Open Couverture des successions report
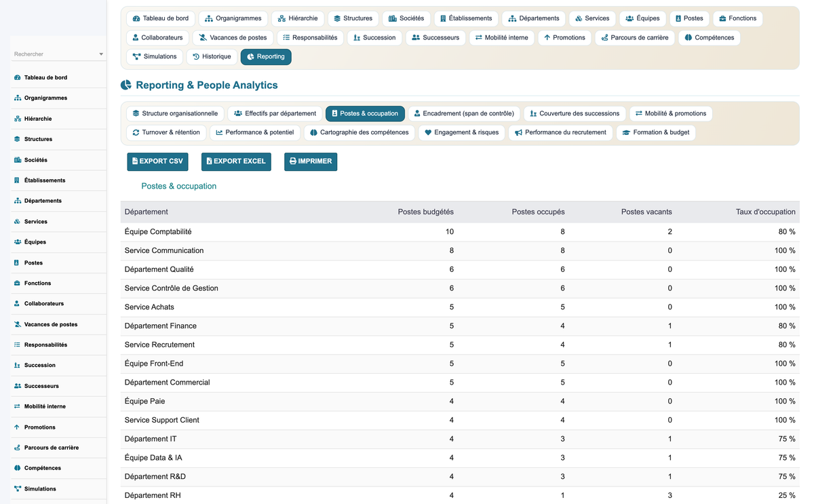Image resolution: width=814 pixels, height=504 pixels. (x=575, y=114)
